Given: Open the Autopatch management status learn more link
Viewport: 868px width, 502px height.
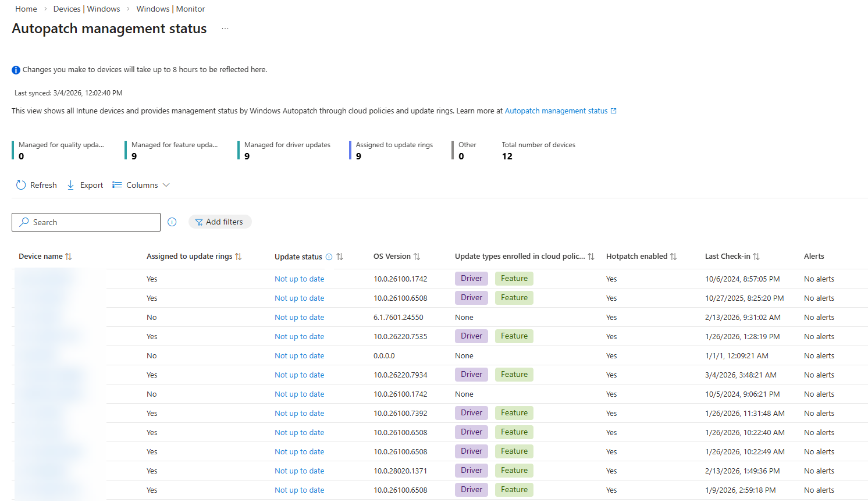Looking at the screenshot, I should pos(556,111).
